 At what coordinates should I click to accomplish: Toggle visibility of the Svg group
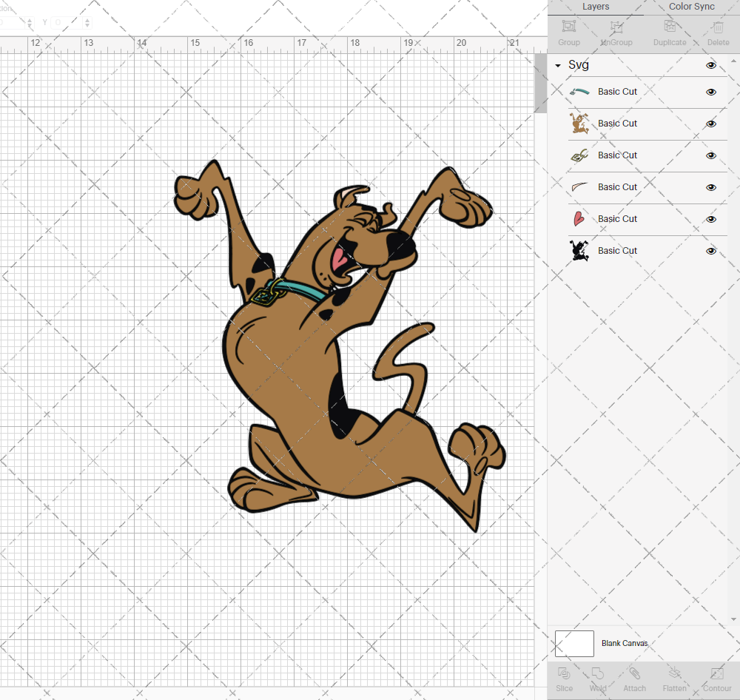pyautogui.click(x=710, y=65)
